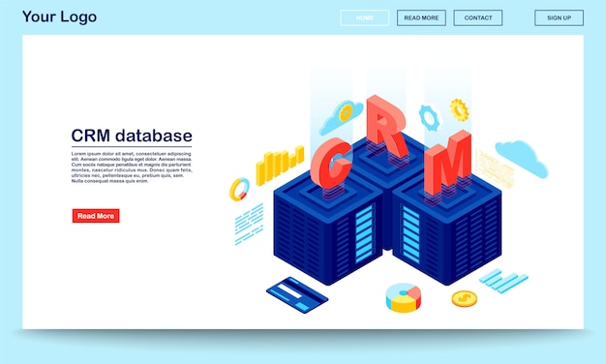Click the yellow bar chart icon
606x364 pixels.
pos(280,166)
